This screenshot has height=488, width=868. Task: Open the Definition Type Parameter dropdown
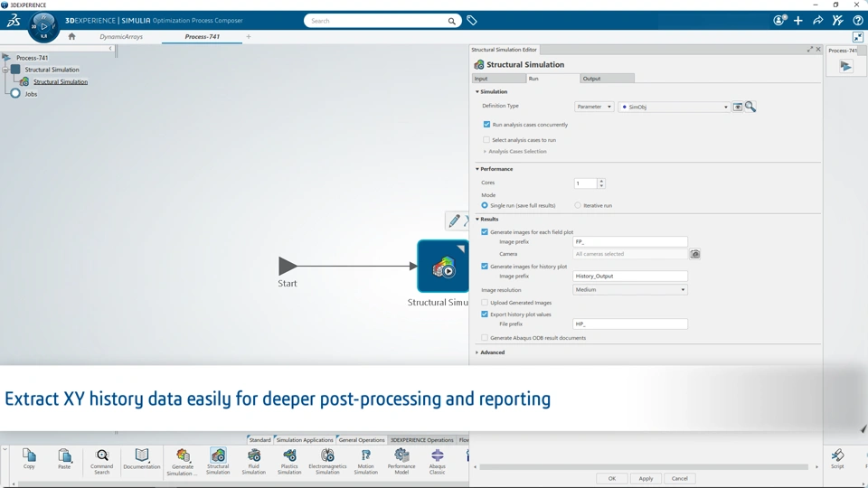593,107
